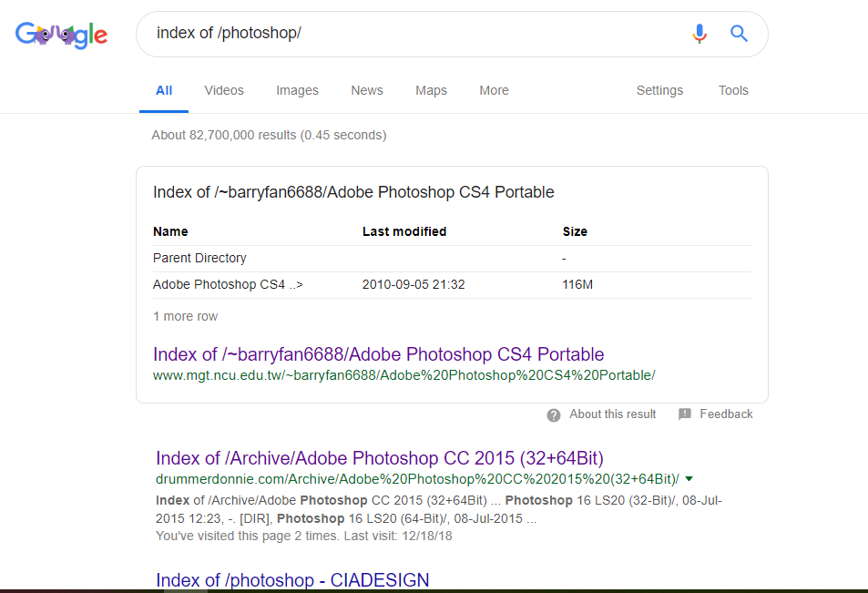Select the Maps tab
The width and height of the screenshot is (868, 593).
[x=431, y=90]
